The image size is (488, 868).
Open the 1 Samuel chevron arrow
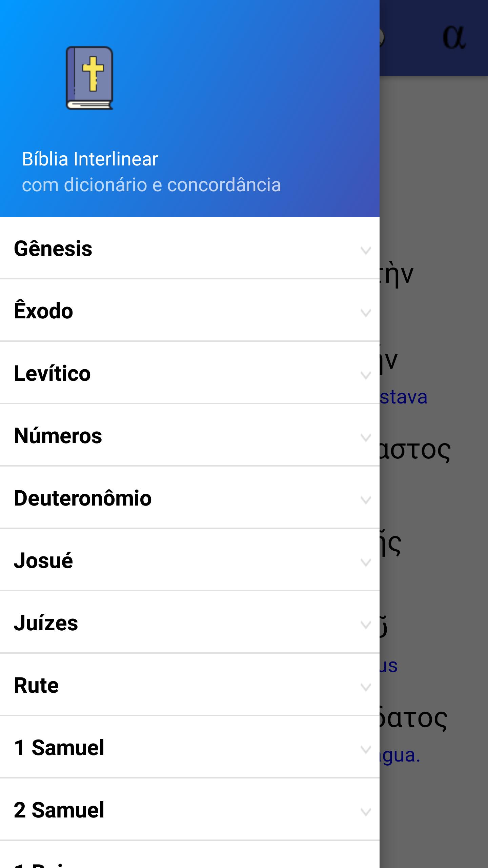[x=365, y=750]
